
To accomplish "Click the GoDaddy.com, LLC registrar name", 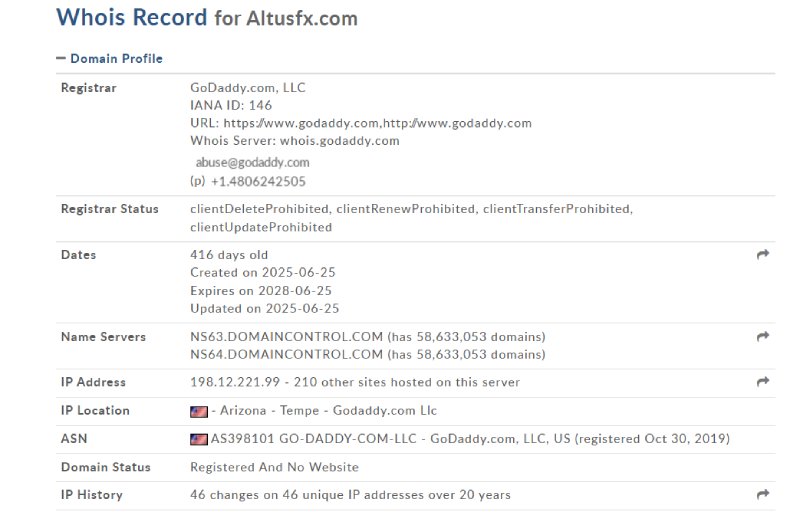I will [x=247, y=88].
